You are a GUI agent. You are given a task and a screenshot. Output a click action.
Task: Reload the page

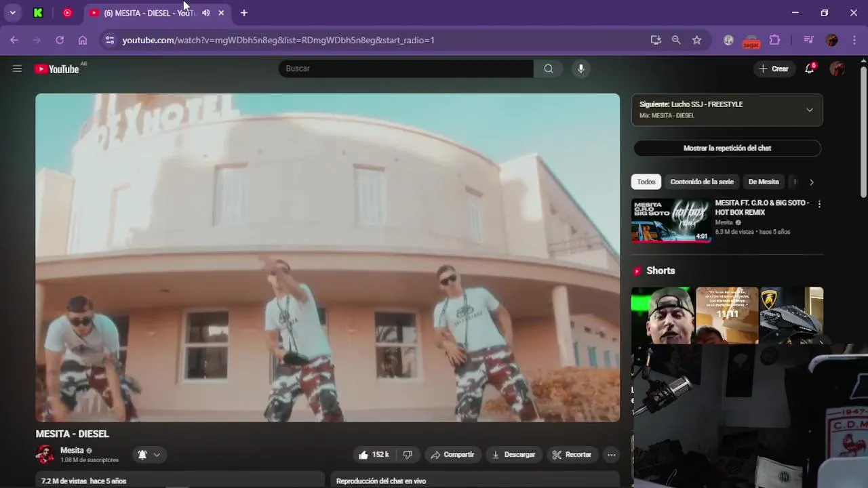(x=60, y=40)
